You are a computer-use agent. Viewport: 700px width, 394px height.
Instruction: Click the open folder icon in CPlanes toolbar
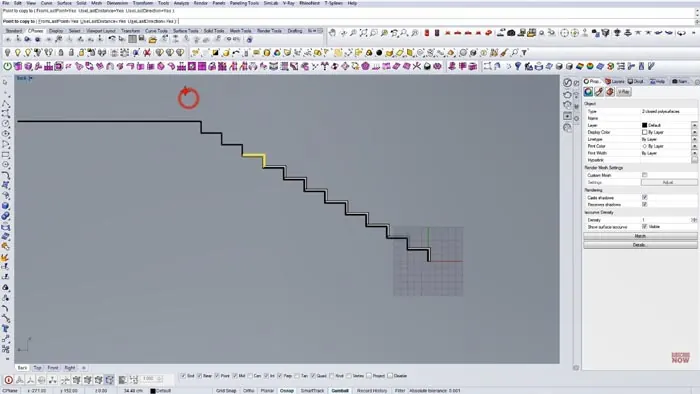[x=153, y=39]
